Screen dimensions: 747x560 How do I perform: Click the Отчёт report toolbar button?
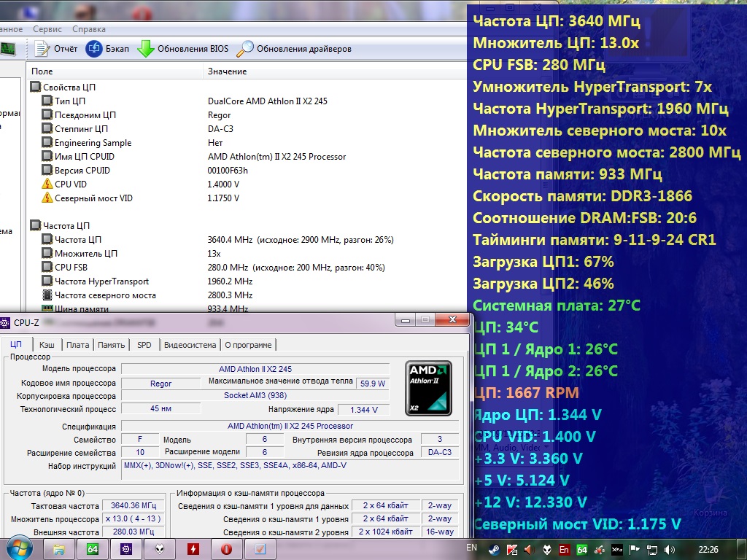point(56,49)
